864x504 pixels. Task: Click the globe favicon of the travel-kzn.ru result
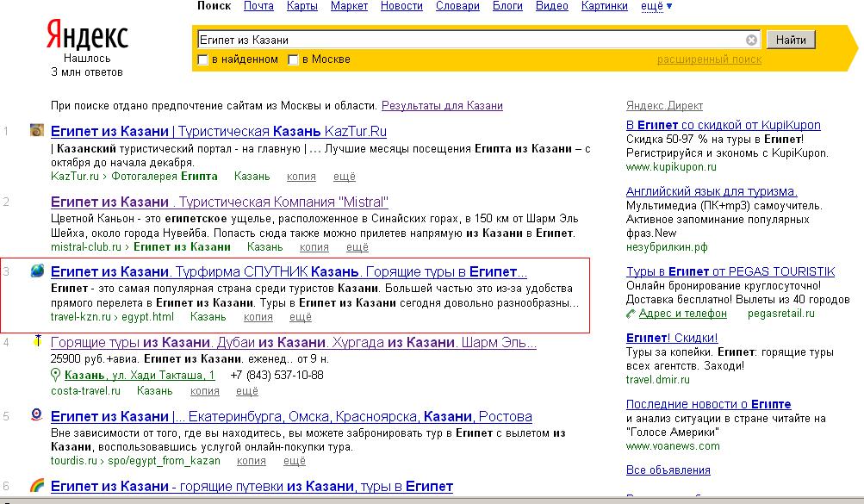[x=37, y=271]
